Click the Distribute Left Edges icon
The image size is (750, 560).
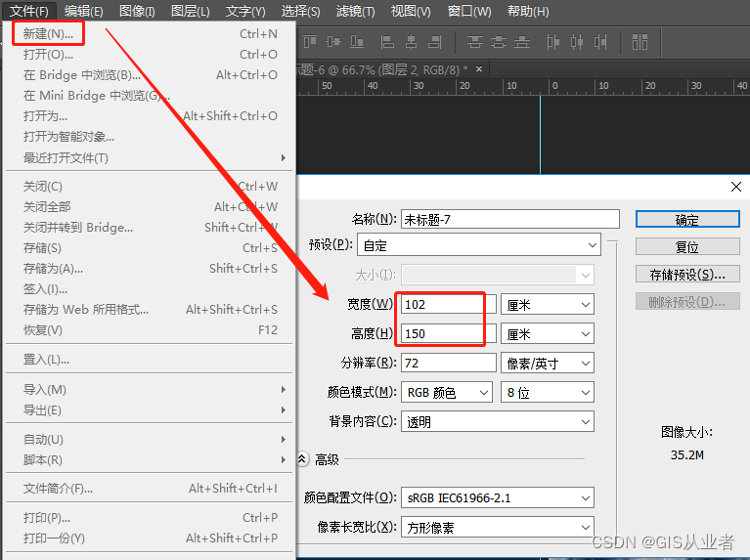click(x=552, y=42)
